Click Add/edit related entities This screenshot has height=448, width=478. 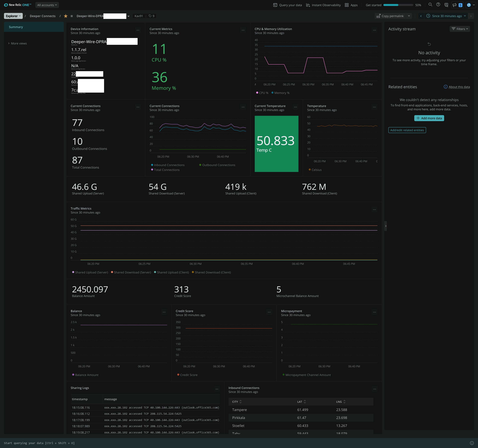coord(407,130)
